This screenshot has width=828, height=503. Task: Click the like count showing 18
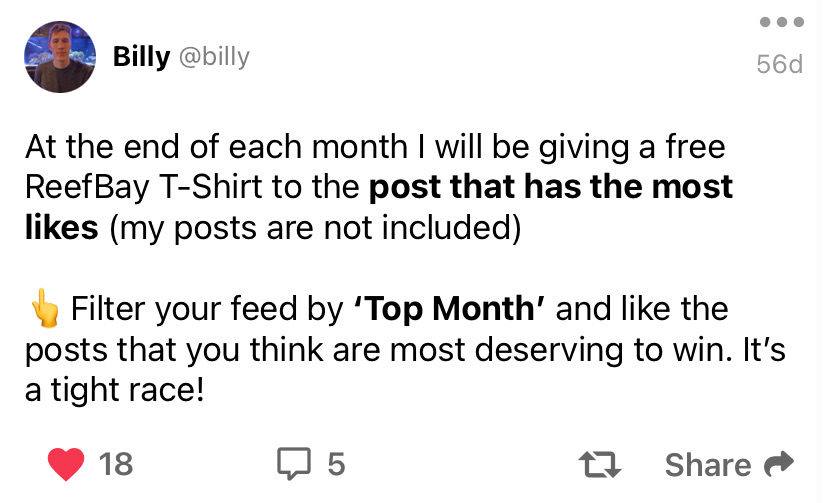pos(116,464)
